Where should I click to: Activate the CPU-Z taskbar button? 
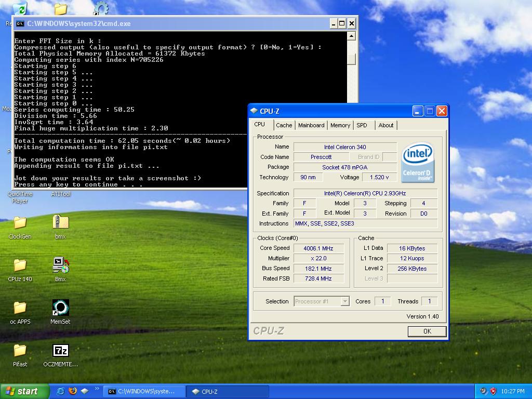[228, 391]
